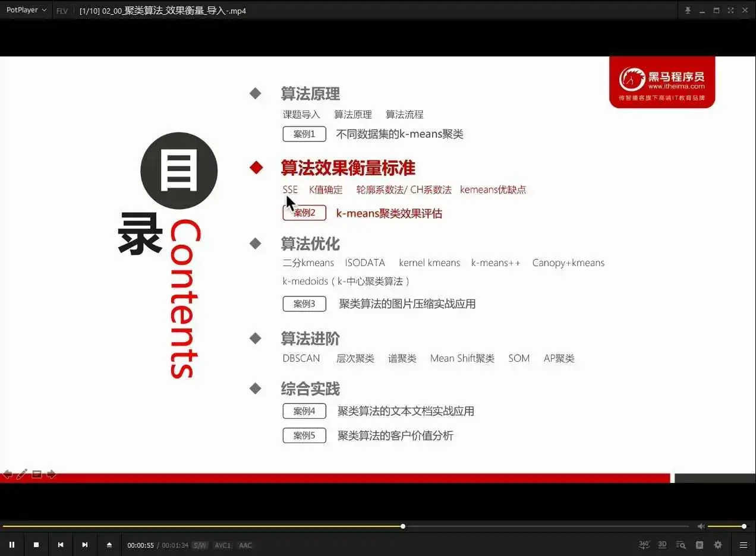
Task: Toggle pause with the playback pause button
Action: 11,544
